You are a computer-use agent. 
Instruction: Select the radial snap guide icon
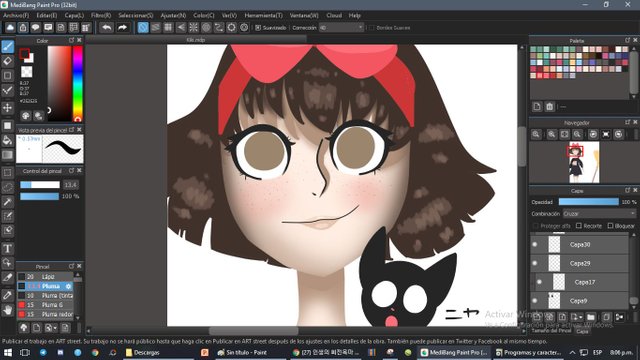coord(193,27)
